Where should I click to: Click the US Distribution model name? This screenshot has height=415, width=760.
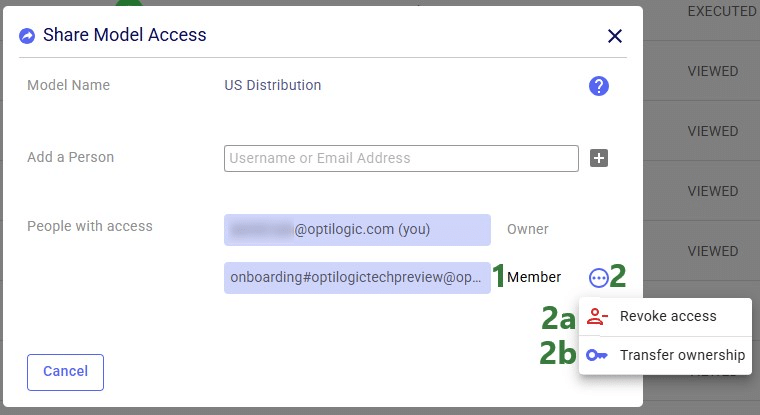click(272, 85)
